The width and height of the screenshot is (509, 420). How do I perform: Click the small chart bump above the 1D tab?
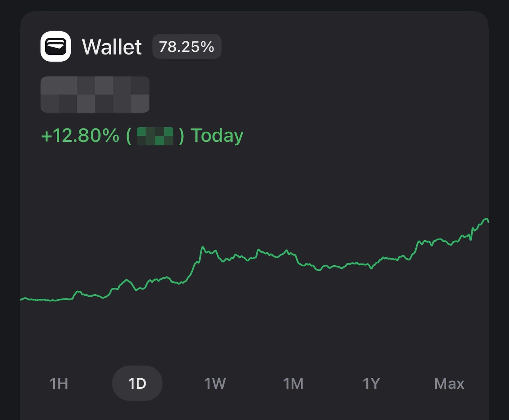[126, 280]
